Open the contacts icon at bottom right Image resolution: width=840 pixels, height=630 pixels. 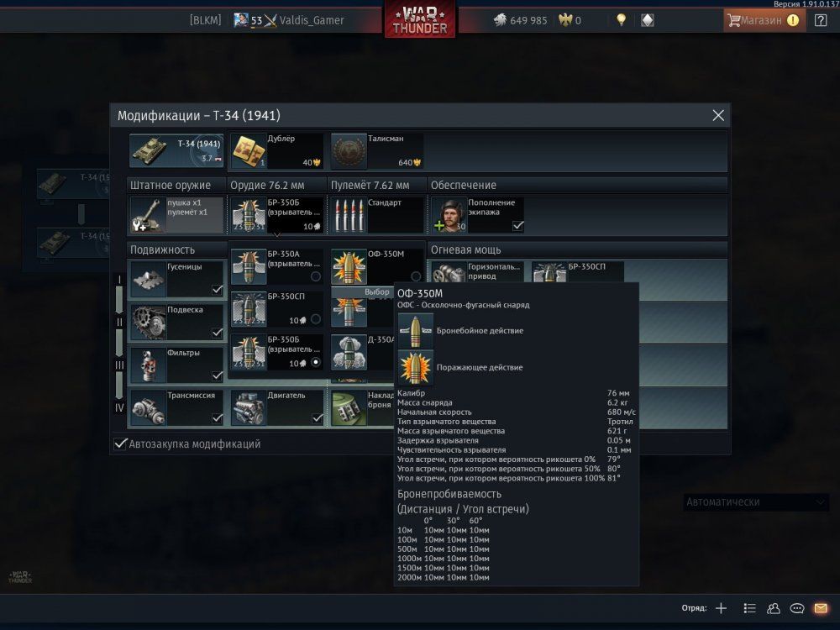pos(773,608)
